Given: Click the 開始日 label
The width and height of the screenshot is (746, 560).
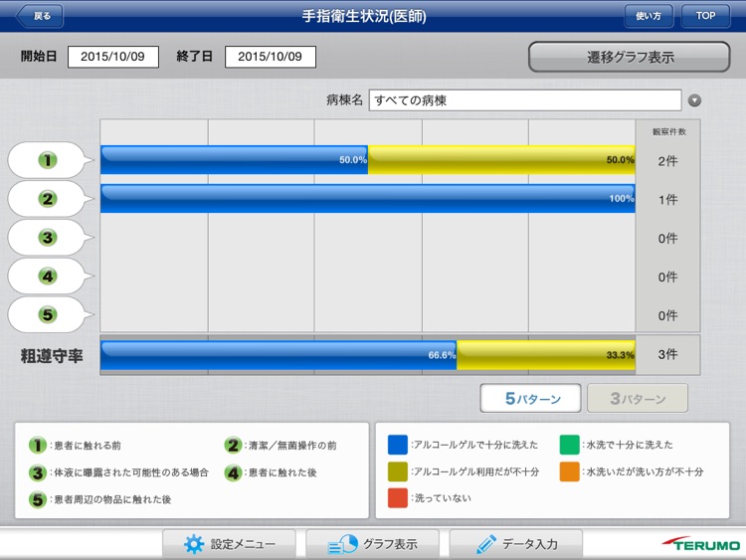Looking at the screenshot, I should point(39,56).
